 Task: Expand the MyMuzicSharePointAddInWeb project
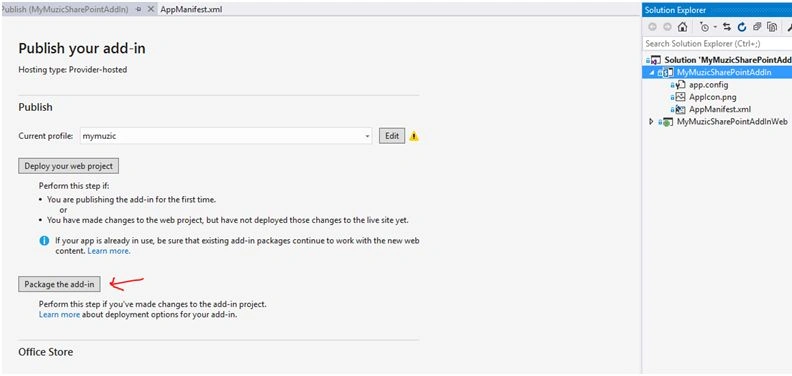pyautogui.click(x=651, y=121)
